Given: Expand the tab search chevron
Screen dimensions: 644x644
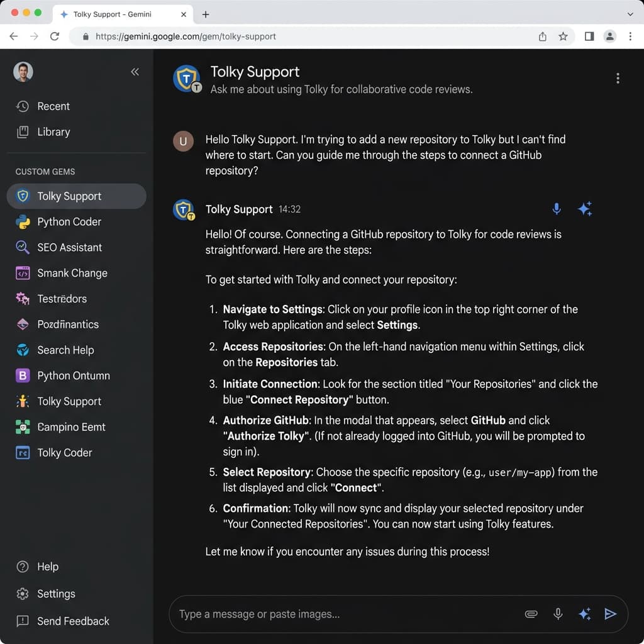Looking at the screenshot, I should (x=630, y=14).
